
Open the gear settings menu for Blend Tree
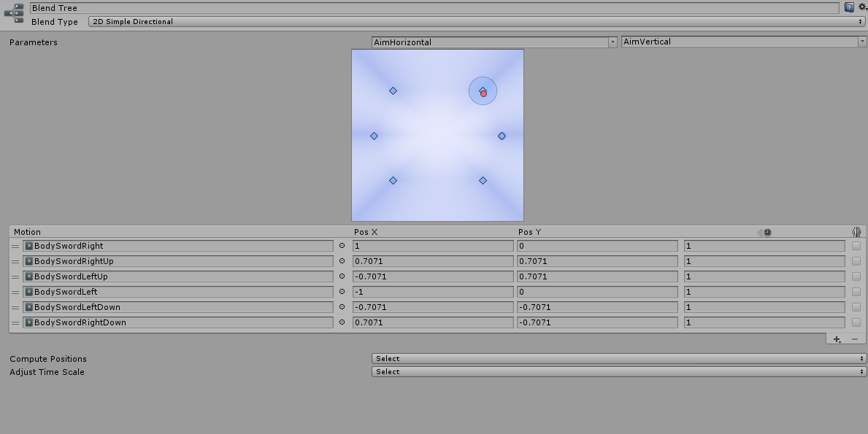pyautogui.click(x=861, y=7)
